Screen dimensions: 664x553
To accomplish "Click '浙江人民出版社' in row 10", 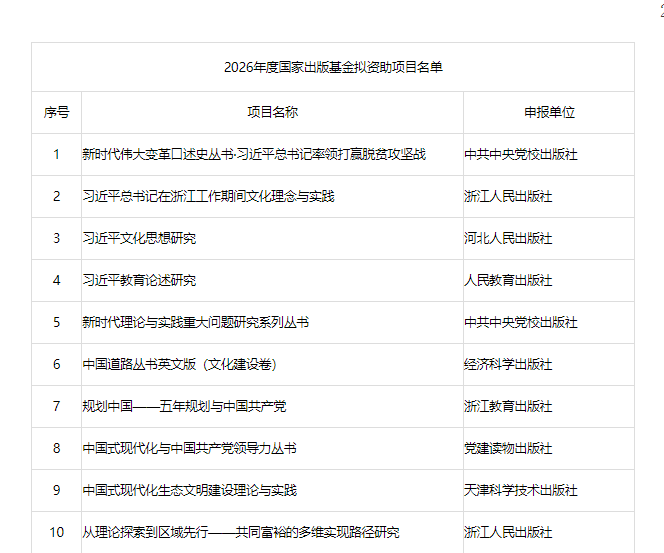I will 508,532.
